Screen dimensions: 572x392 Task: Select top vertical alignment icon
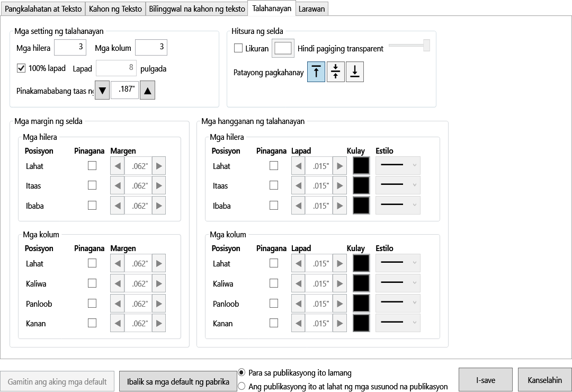pyautogui.click(x=316, y=72)
